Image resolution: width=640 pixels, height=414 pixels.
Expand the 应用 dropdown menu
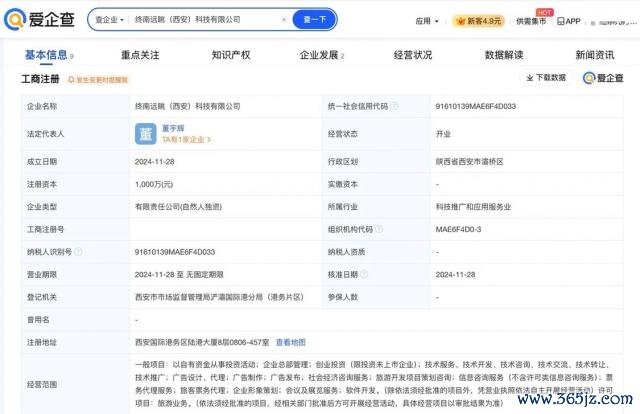tap(427, 21)
